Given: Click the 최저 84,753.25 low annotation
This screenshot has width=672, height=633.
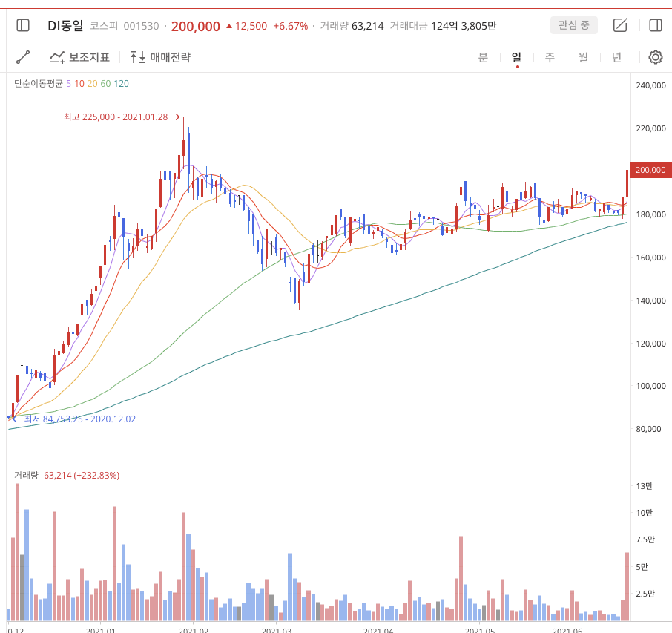Looking at the screenshot, I should coord(73,419).
